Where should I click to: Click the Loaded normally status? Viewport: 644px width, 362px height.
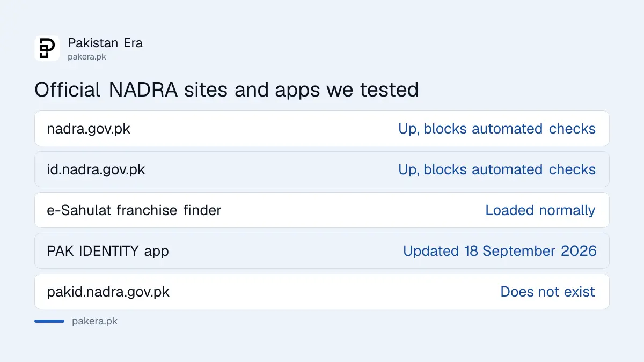coord(540,210)
